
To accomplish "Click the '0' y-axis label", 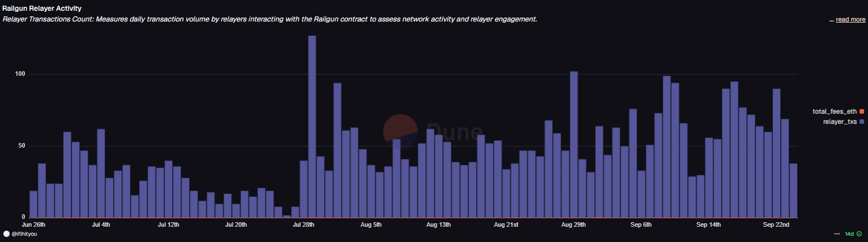I will [x=24, y=217].
